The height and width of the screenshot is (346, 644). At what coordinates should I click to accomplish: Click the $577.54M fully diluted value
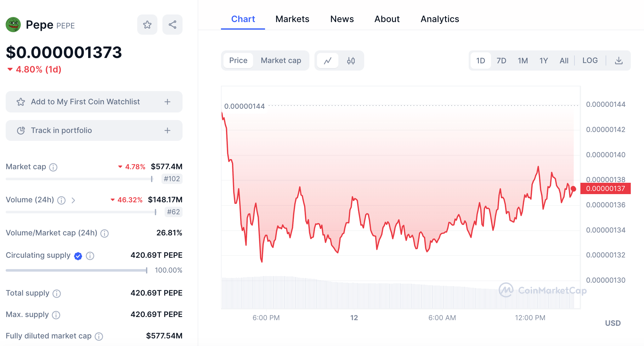(x=164, y=336)
